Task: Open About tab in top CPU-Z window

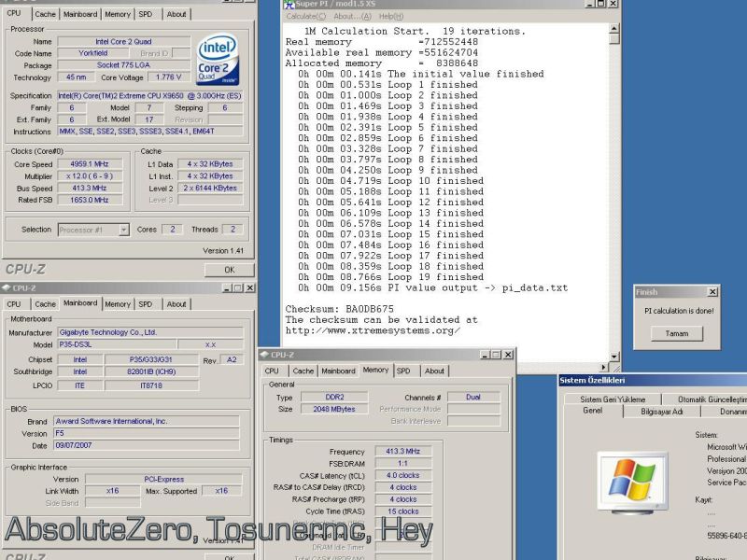Action: (x=176, y=14)
